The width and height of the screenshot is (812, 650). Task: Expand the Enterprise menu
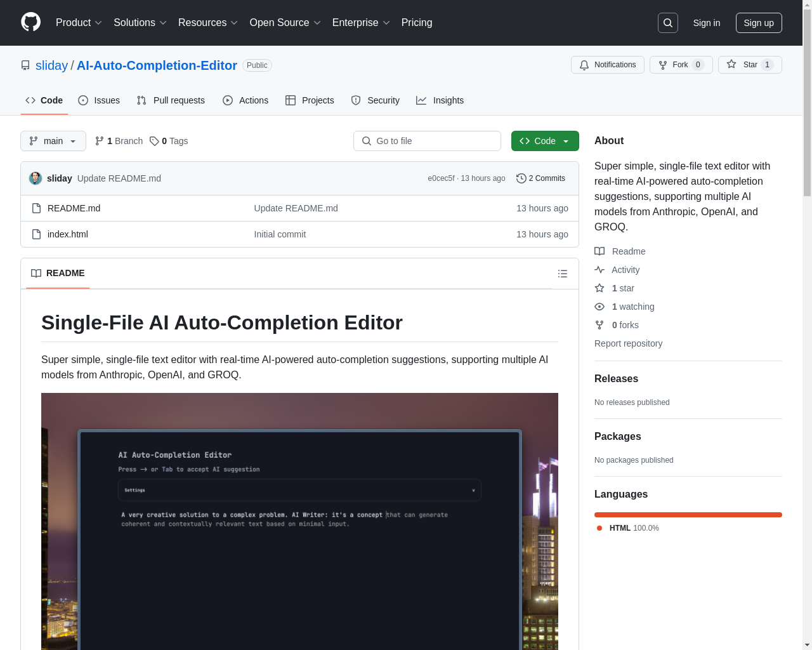[361, 23]
